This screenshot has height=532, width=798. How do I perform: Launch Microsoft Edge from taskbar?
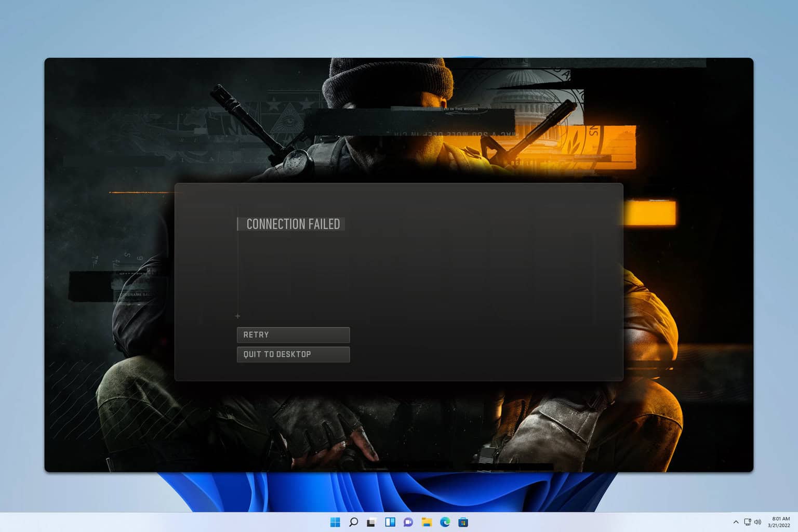pyautogui.click(x=445, y=522)
